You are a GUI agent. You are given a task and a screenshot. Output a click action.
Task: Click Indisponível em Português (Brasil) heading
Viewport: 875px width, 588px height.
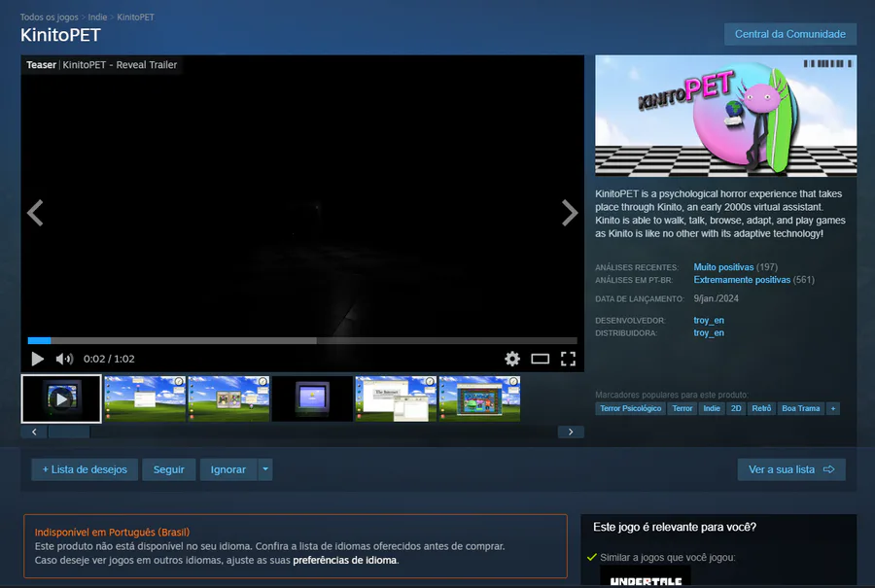click(x=112, y=533)
